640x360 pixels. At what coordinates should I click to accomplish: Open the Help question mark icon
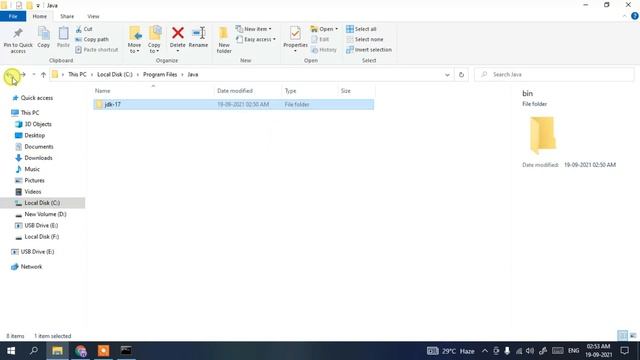tap(635, 16)
